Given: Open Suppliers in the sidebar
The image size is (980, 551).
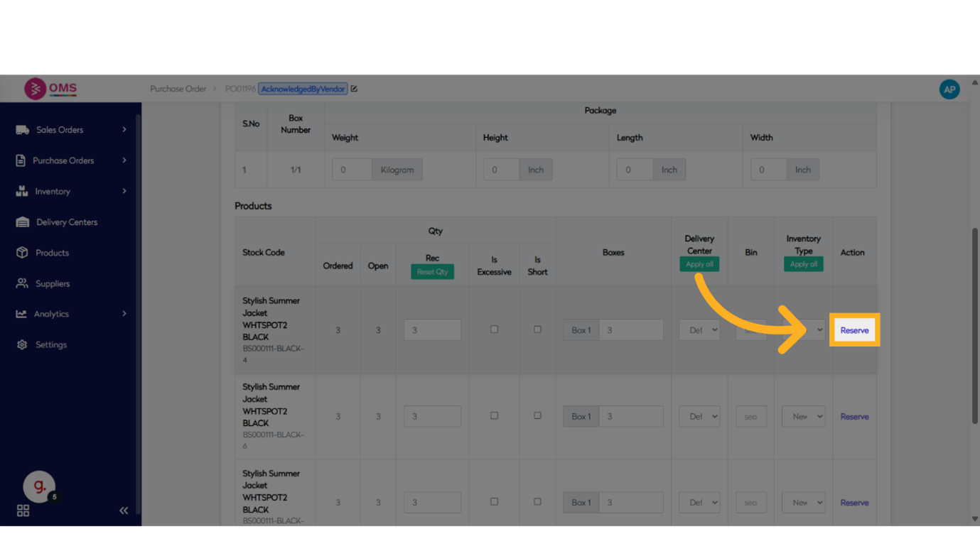Looking at the screenshot, I should pos(53,284).
